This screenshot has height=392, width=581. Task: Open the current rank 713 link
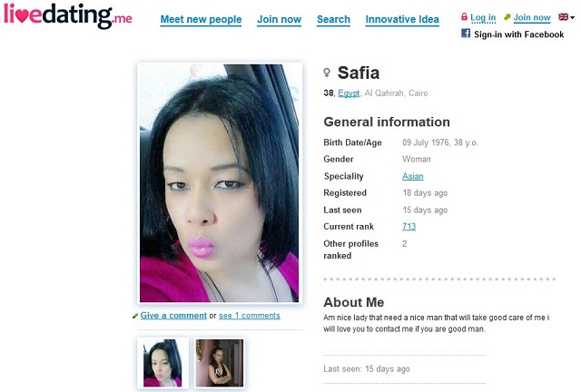click(x=409, y=226)
